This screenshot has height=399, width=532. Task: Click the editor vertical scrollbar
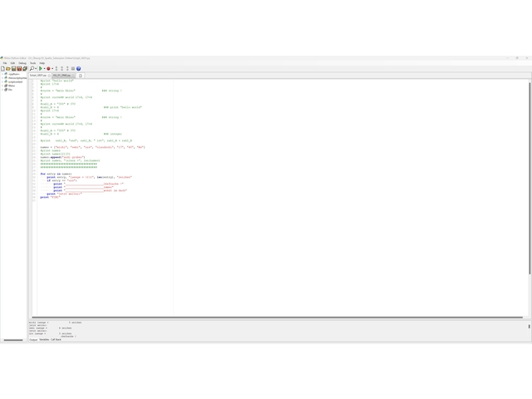[530, 178]
